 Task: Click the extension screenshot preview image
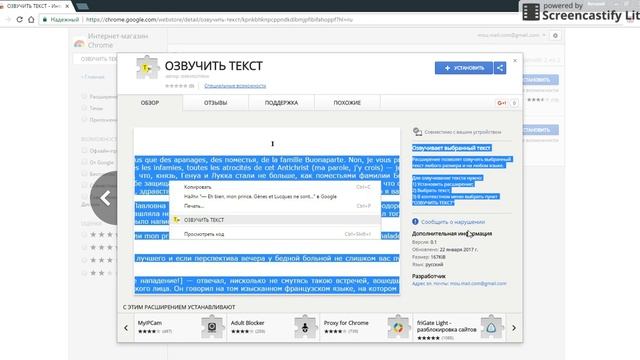(267, 211)
